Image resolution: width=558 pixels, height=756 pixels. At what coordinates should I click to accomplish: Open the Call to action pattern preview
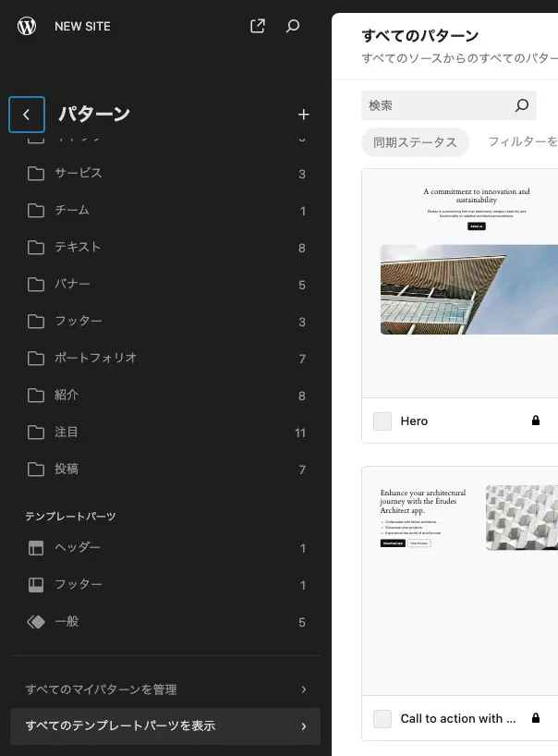tap(460, 581)
